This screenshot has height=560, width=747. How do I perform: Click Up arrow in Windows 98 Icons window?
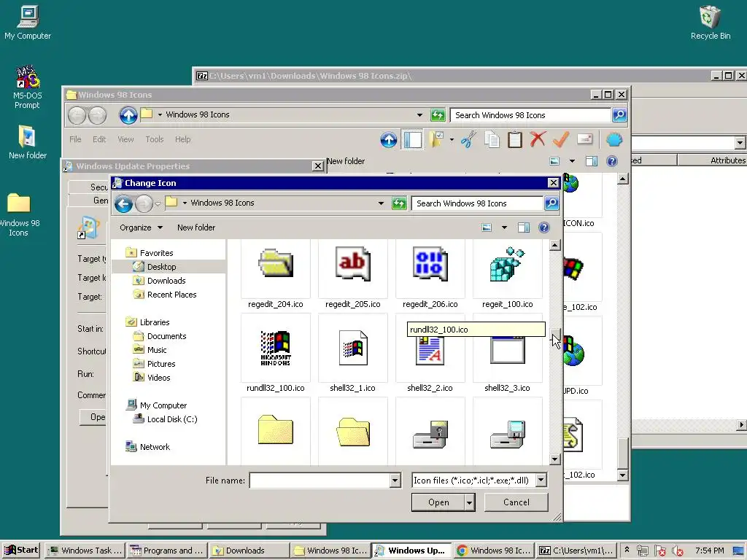128,115
